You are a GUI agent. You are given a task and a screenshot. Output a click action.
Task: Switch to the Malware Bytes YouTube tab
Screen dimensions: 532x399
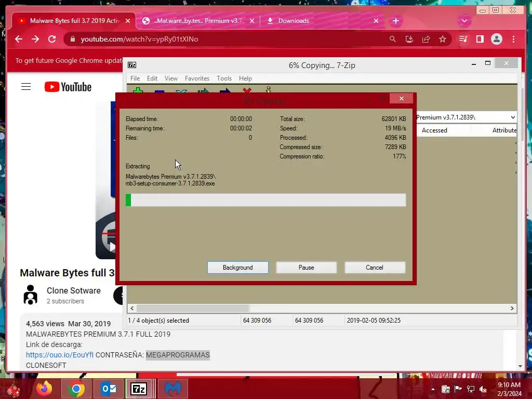tap(74, 21)
